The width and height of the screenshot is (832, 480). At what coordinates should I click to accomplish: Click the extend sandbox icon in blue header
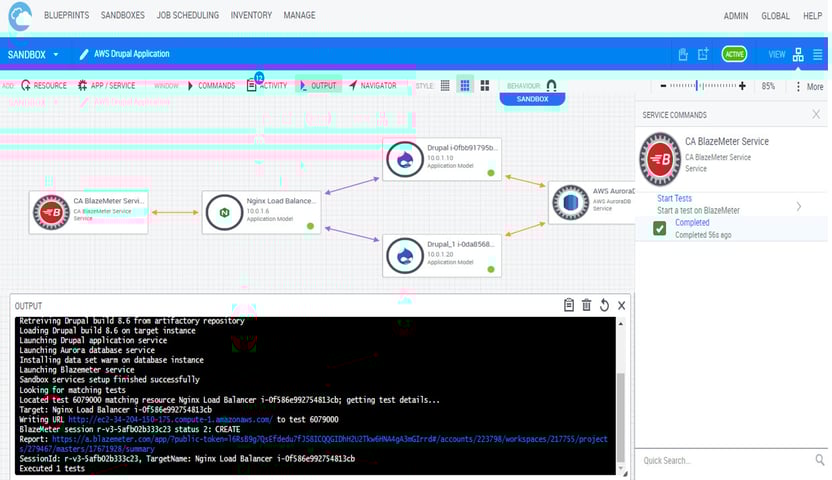point(683,54)
